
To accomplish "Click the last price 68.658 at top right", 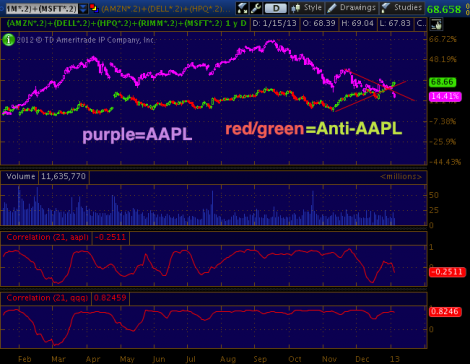I will [444, 9].
